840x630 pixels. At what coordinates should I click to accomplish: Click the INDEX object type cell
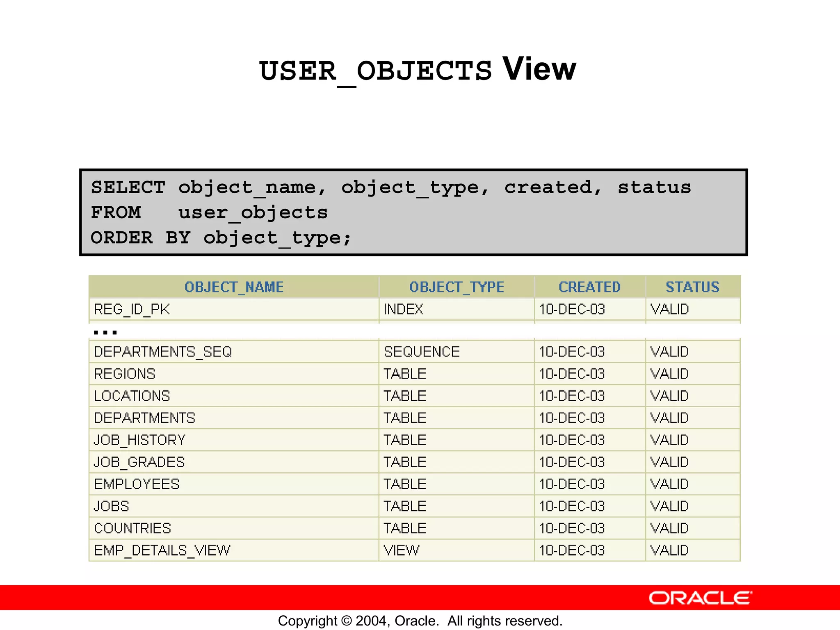(x=403, y=309)
